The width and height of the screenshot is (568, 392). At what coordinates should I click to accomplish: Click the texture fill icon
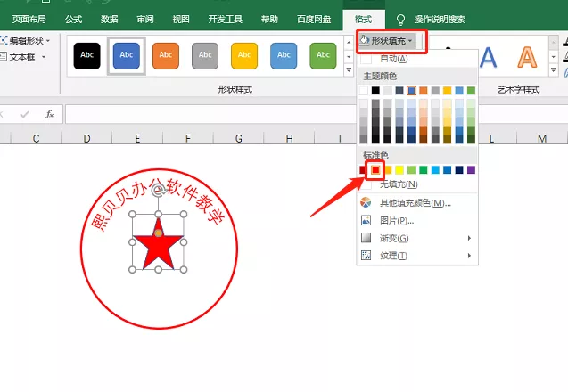coord(366,256)
